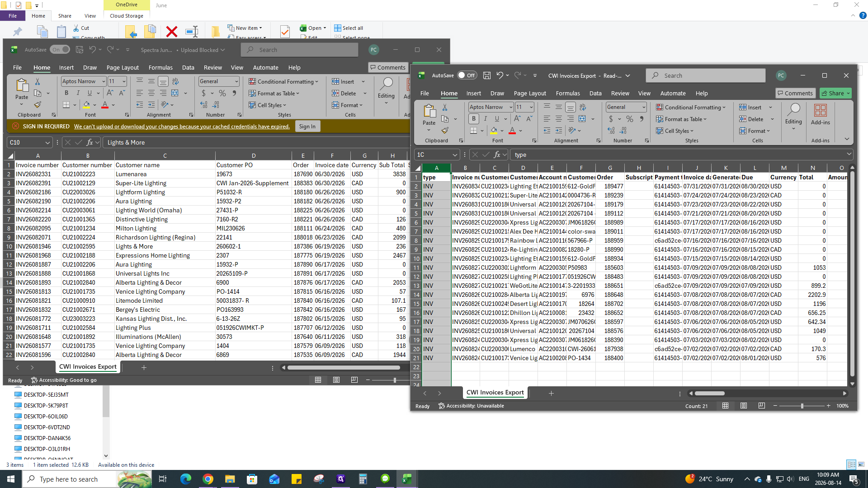Activate Format Painter in CWI Invoices Export ribbon

[445, 131]
